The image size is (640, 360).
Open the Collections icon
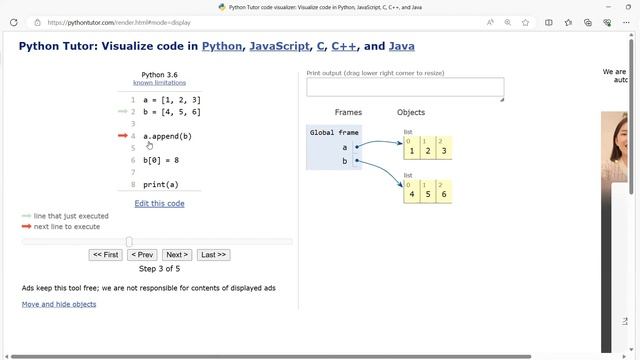[588, 22]
